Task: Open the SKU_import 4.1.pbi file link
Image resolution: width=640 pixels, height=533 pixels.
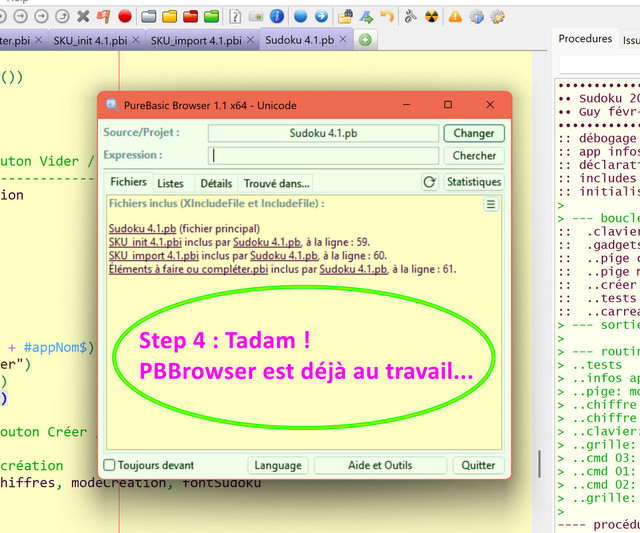Action: [x=153, y=256]
